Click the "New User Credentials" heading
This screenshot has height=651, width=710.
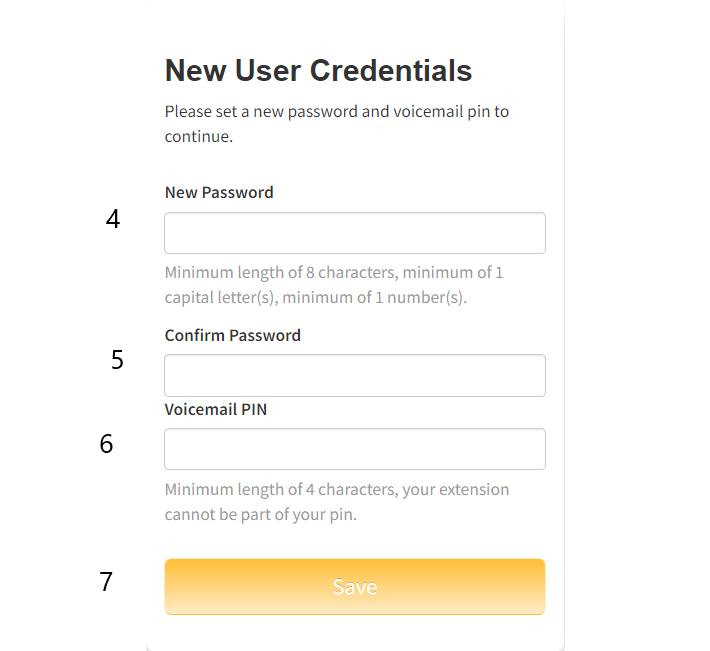(x=318, y=71)
